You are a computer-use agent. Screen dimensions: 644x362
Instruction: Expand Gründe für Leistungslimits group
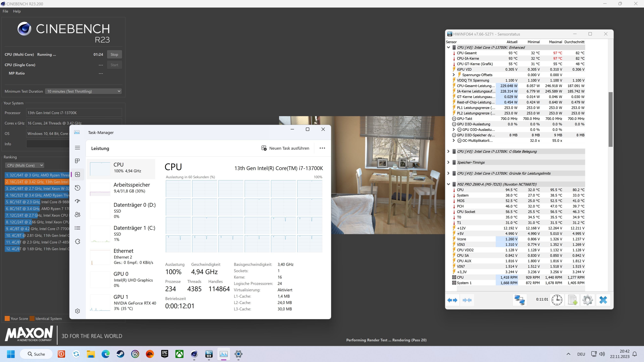click(448, 173)
